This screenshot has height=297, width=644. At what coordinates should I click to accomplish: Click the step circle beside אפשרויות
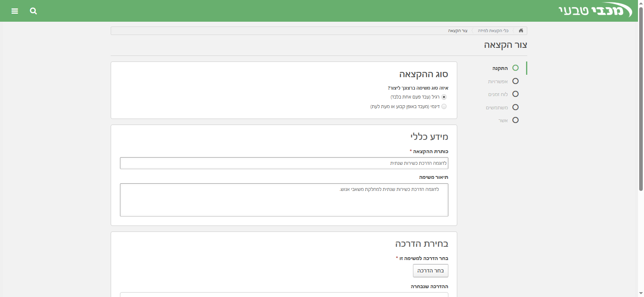515,81
